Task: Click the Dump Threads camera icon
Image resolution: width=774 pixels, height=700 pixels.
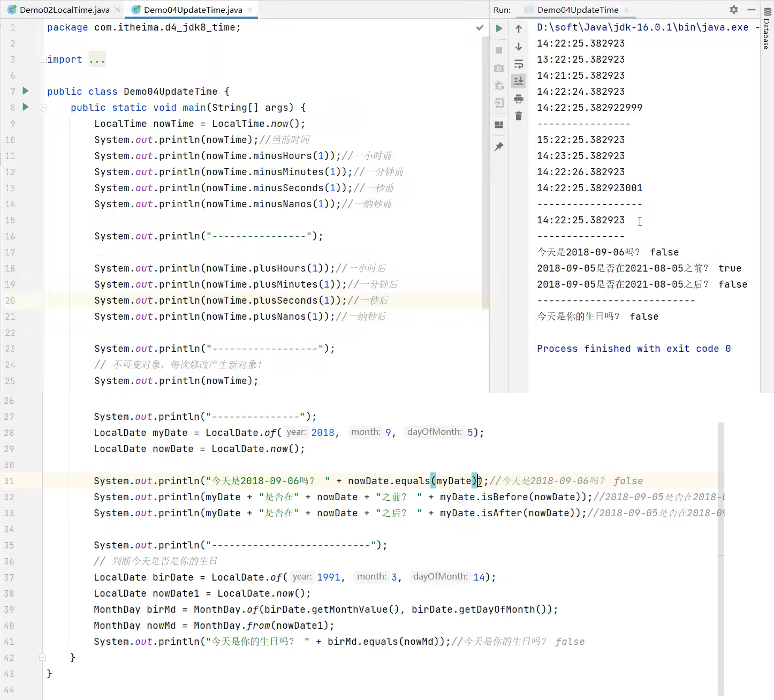Action: point(499,68)
